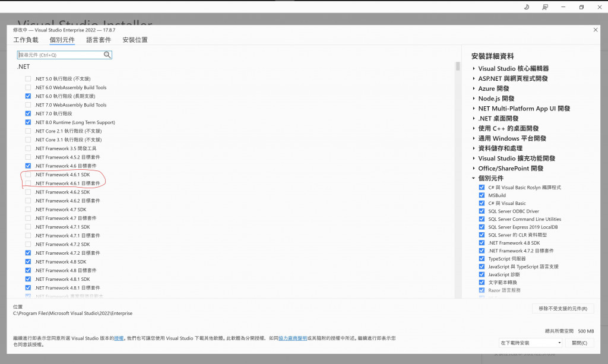Uncheck TypeScript 伺服器 in details
608x364 pixels.
tap(482, 258)
